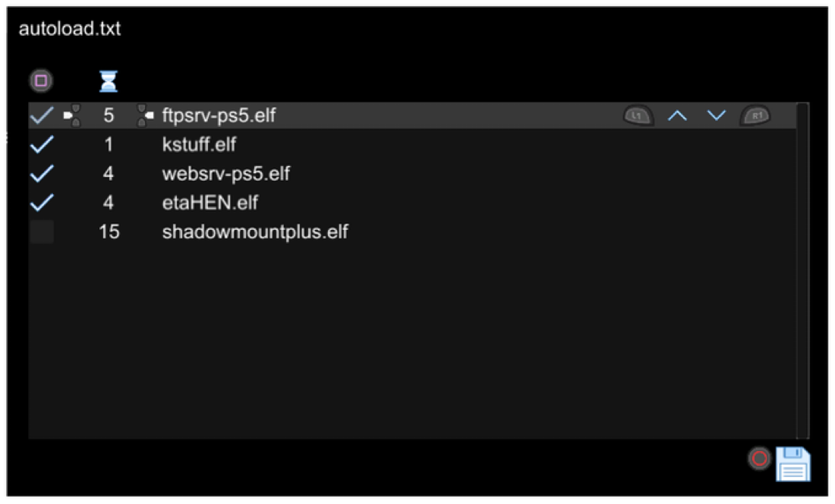
Task: Click the R1 shoulder button icon
Action: tap(755, 115)
